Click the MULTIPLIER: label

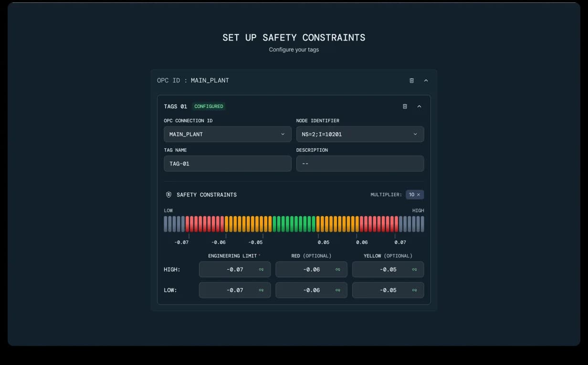click(386, 195)
